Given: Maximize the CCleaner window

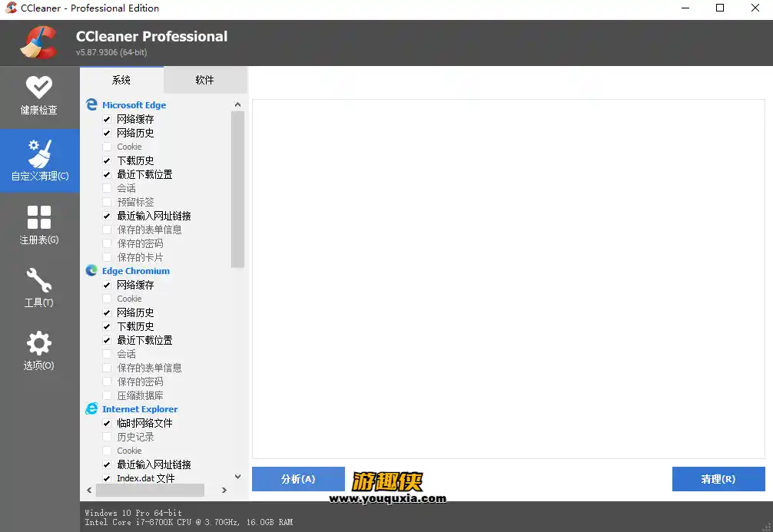Looking at the screenshot, I should point(720,8).
